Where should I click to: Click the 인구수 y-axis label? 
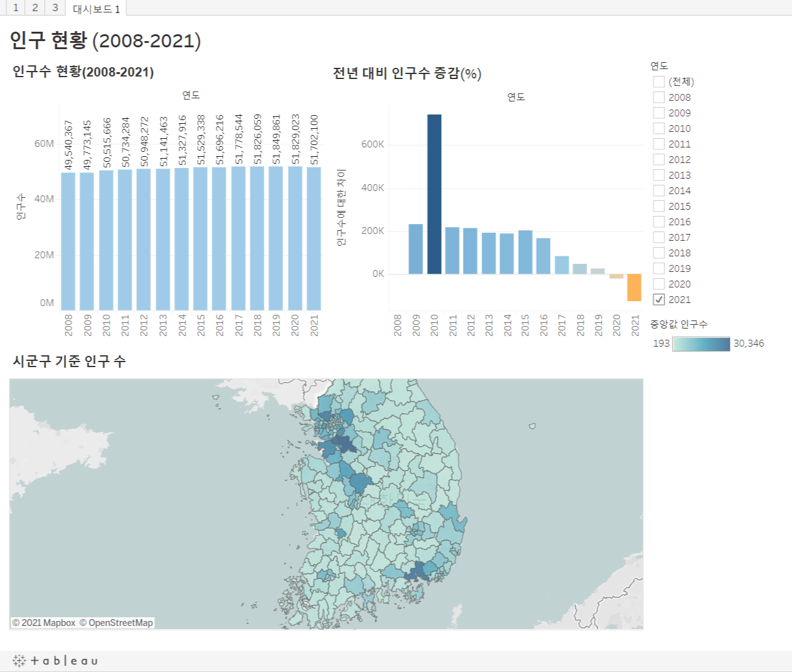pos(21,207)
